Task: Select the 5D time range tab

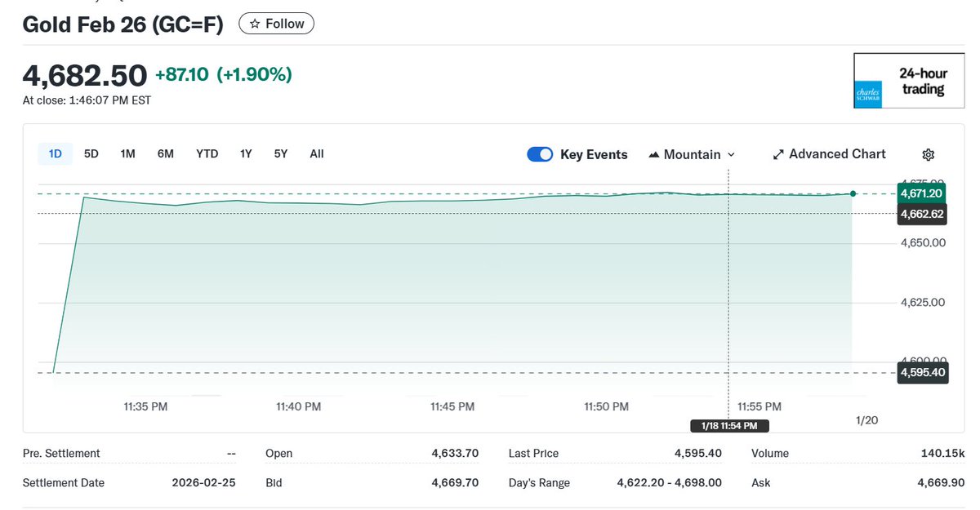Action: pyautogui.click(x=91, y=153)
